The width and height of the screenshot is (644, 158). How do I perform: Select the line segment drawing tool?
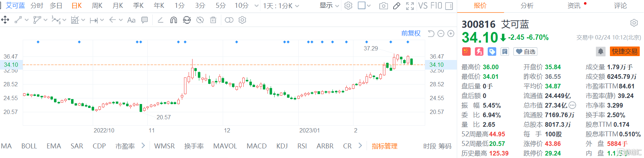click(18, 20)
